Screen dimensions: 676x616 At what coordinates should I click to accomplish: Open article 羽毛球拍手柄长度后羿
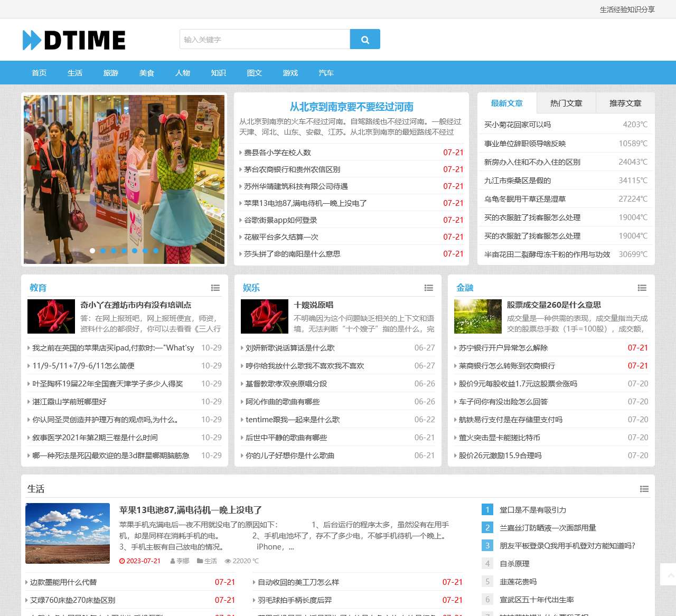point(295,600)
